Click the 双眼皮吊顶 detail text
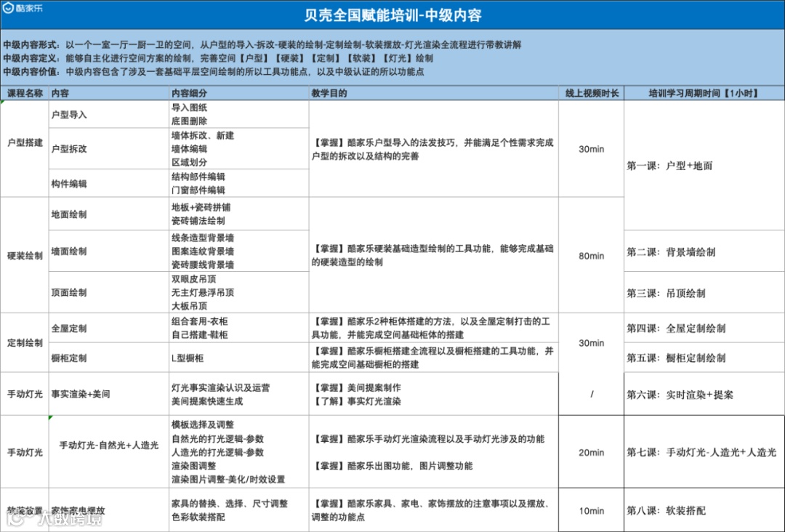Viewport: 785px width, 532px height. tap(194, 279)
